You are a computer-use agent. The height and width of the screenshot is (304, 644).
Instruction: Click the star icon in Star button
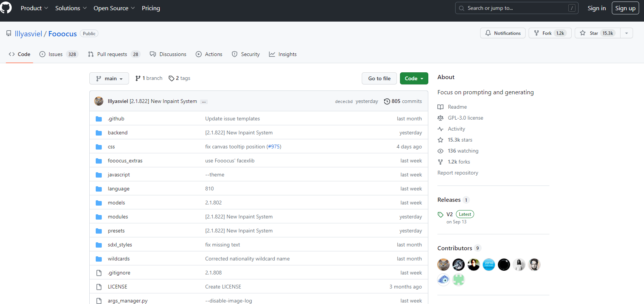(583, 33)
